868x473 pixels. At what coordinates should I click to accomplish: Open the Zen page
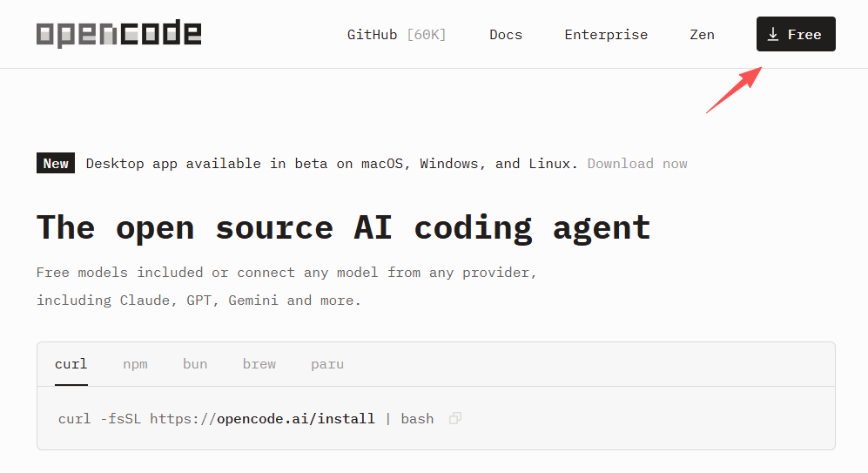coord(702,35)
